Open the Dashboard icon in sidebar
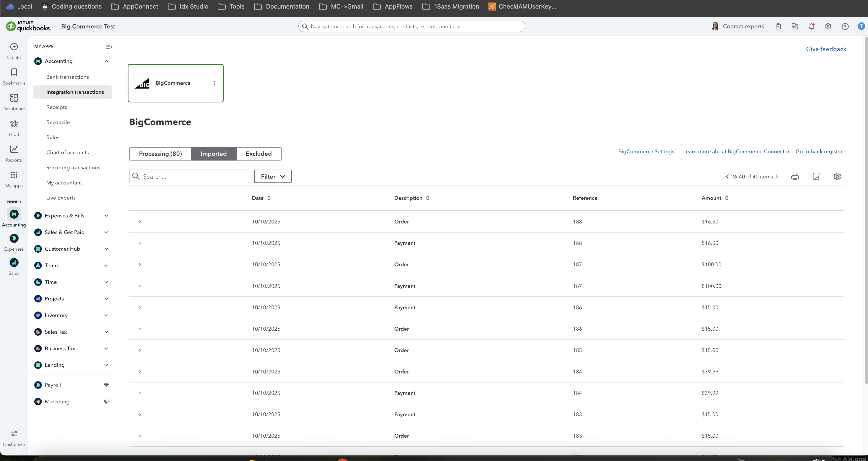This screenshot has height=461, width=868. (x=14, y=98)
